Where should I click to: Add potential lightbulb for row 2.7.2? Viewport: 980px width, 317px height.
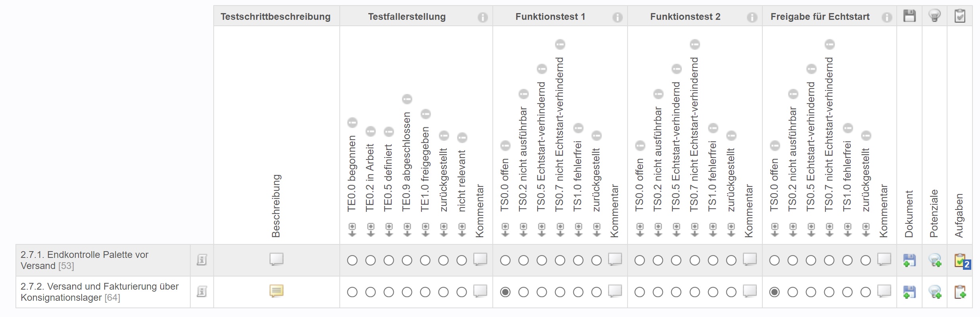[x=935, y=292]
